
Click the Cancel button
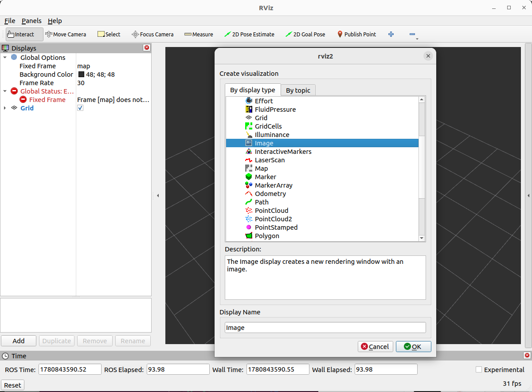point(376,346)
